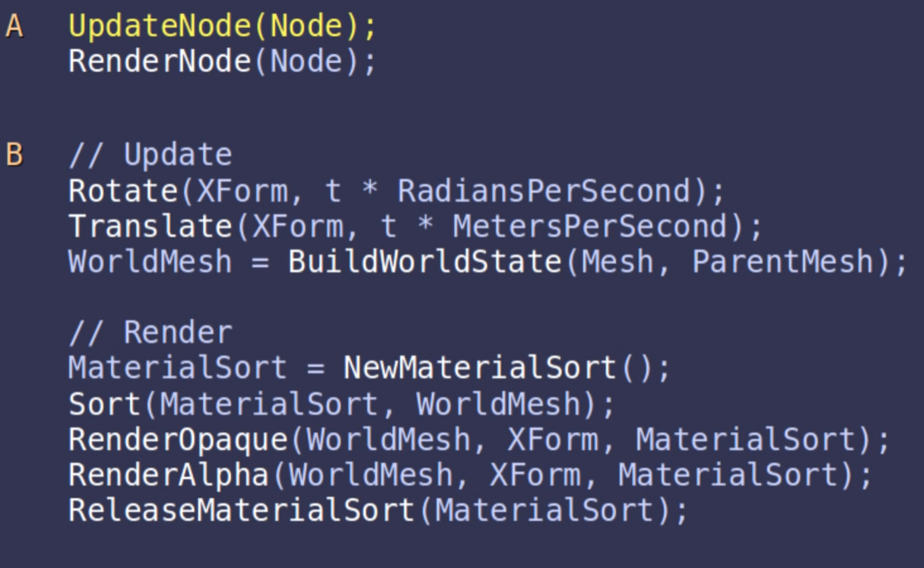Image resolution: width=924 pixels, height=568 pixels.
Task: Click the NewMaterialSort function call
Action: click(x=480, y=368)
